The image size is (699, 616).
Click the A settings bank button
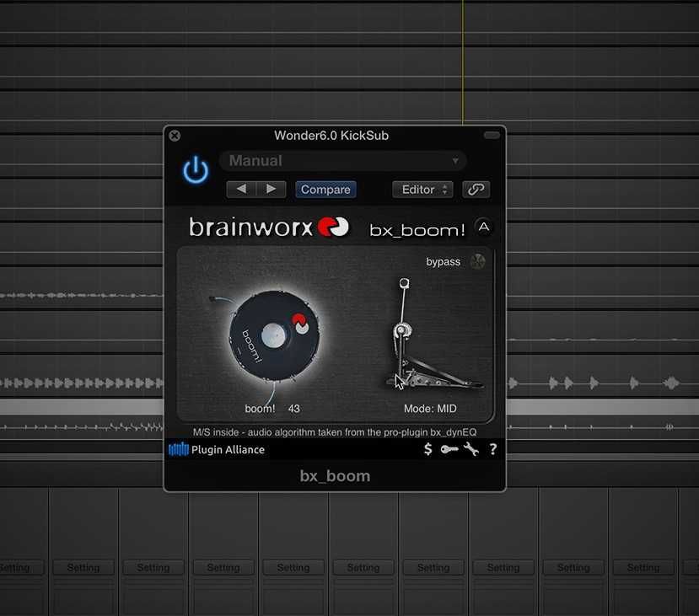click(x=484, y=228)
